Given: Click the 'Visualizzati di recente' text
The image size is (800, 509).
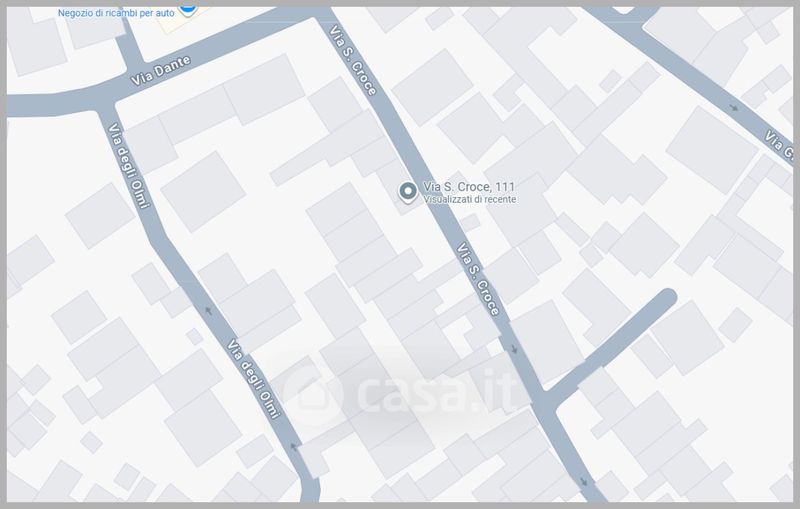Looking at the screenshot, I should [470, 200].
